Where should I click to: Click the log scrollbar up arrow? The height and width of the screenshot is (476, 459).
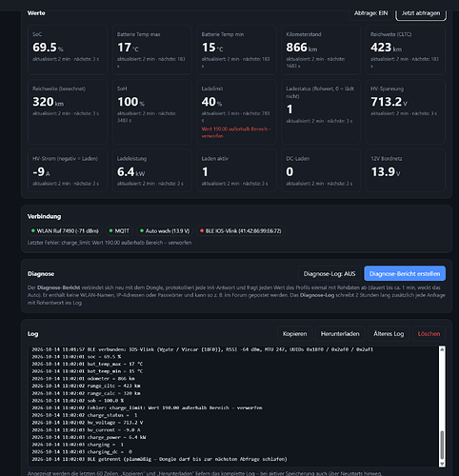(x=442, y=349)
